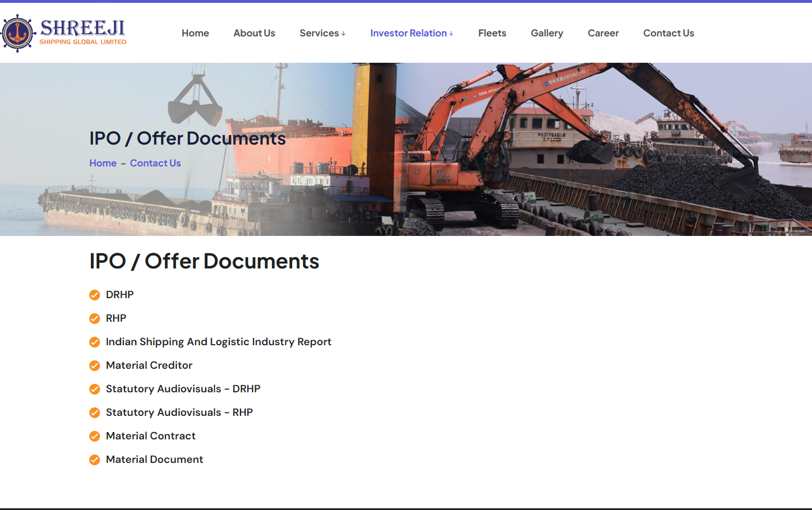Open the Statutory Audiovisuals - RHP item
This screenshot has width=812, height=510.
coord(179,412)
